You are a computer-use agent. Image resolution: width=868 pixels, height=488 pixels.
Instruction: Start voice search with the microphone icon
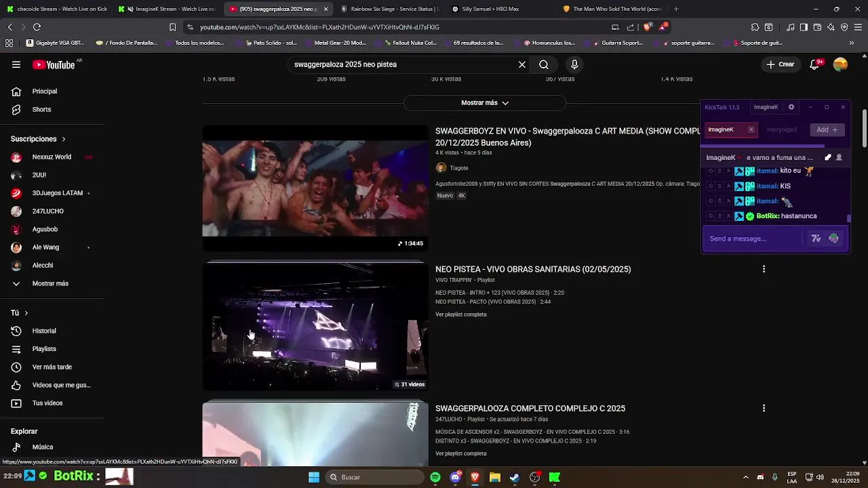(574, 64)
